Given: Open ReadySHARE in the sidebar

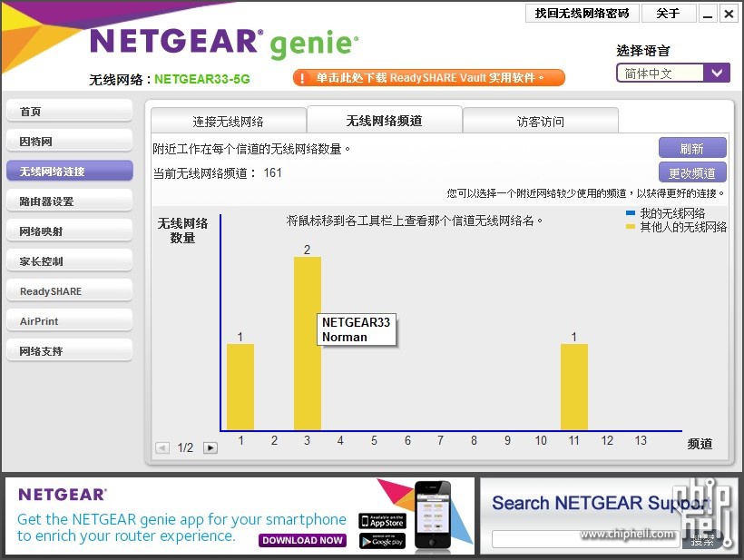Looking at the screenshot, I should pos(69,291).
